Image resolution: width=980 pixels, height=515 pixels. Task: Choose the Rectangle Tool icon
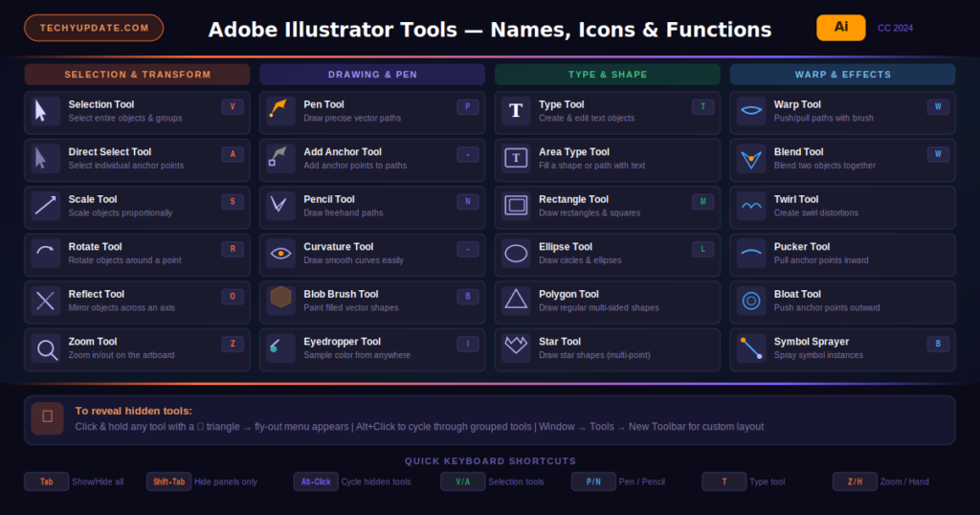516,206
